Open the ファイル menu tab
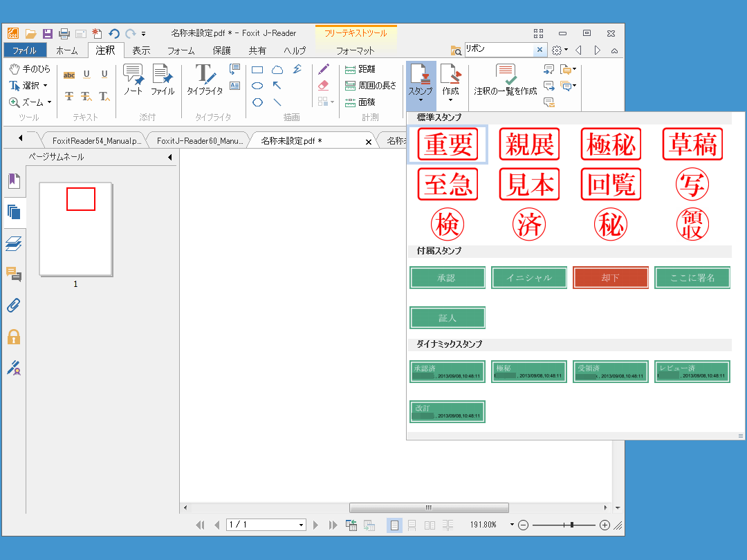747x560 pixels. click(25, 50)
